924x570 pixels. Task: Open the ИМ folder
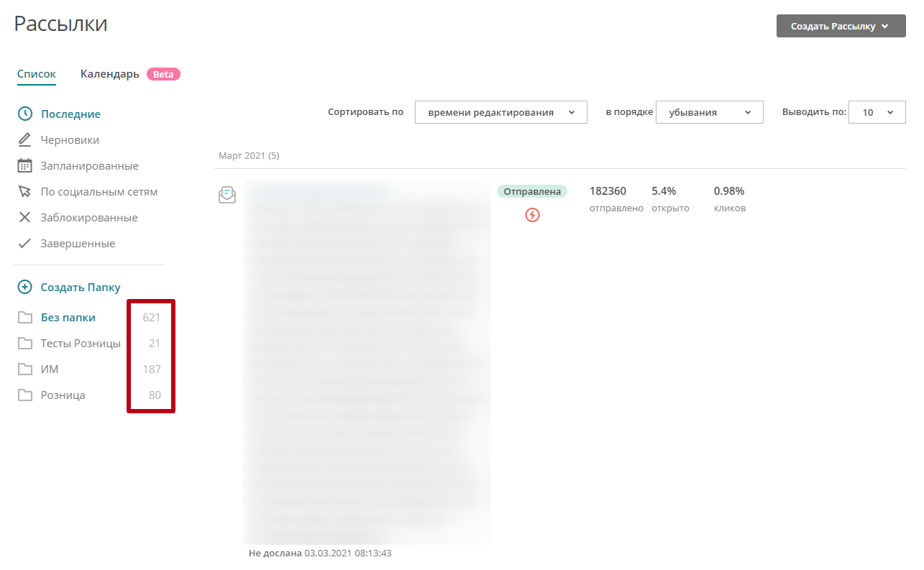pos(50,369)
